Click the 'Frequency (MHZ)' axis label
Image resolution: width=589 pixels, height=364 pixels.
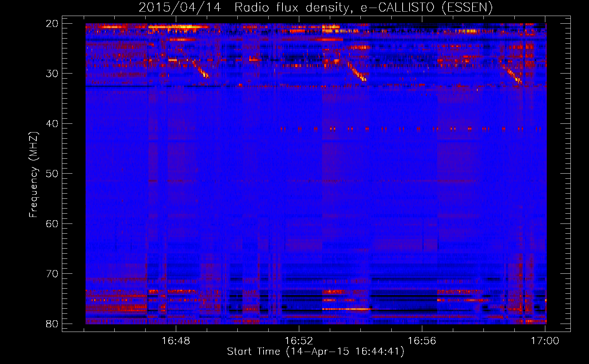pos(33,175)
